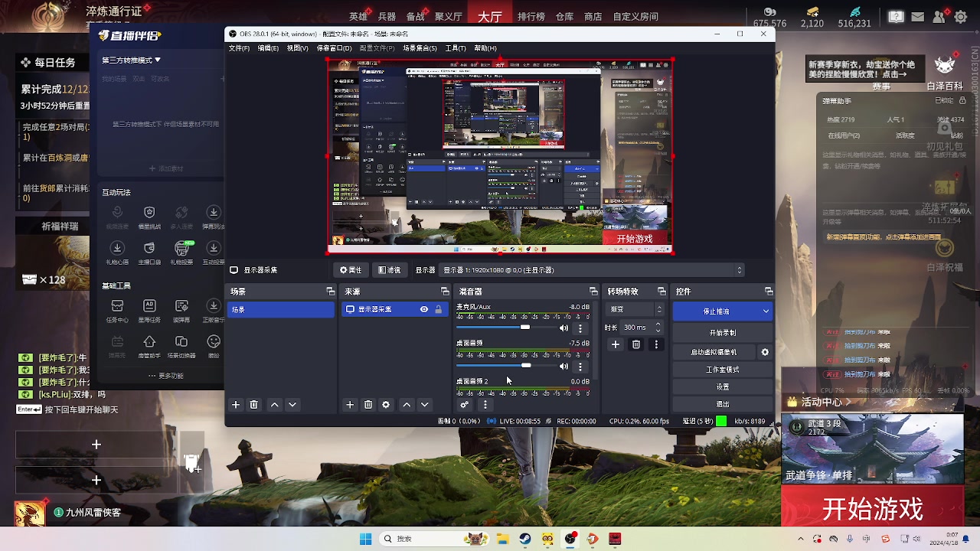The width and height of the screenshot is (980, 551).
Task: Delete the scene transition with the trash icon
Action: click(x=635, y=345)
